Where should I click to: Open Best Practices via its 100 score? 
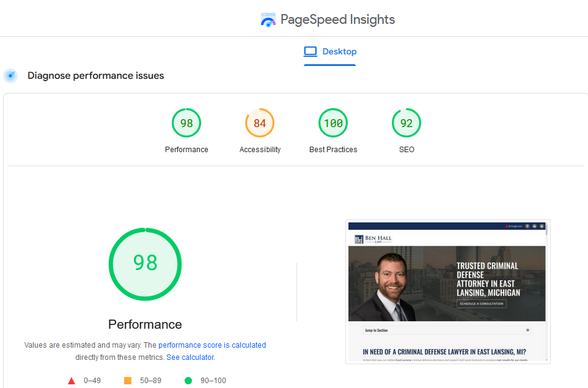click(333, 123)
